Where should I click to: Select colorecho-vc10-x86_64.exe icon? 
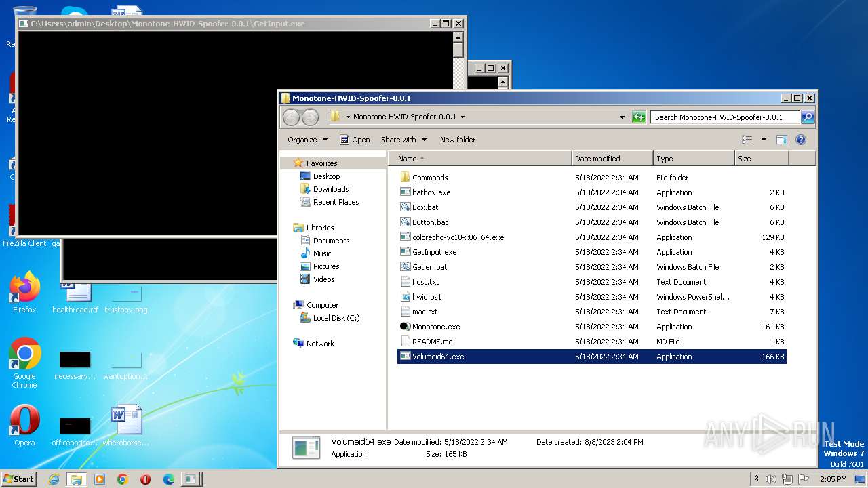406,237
